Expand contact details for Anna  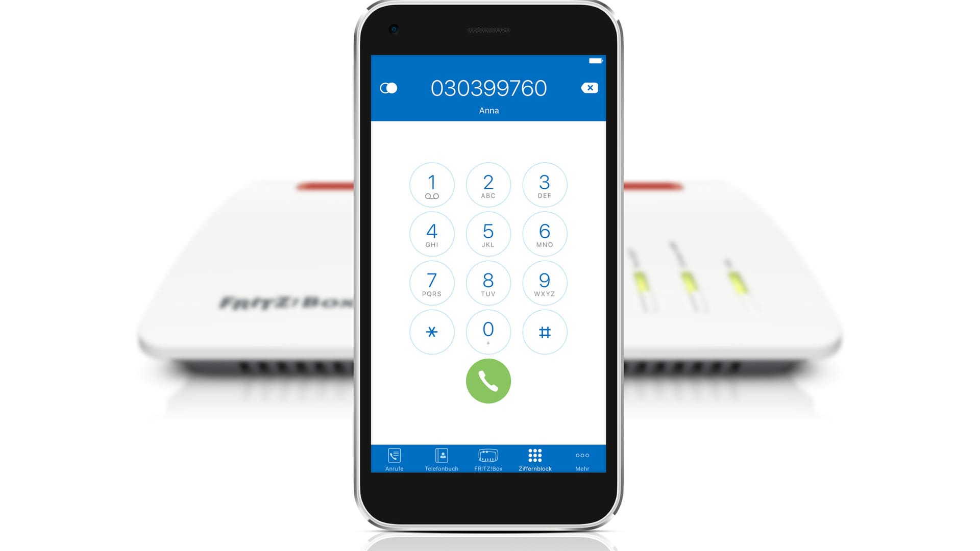tap(488, 110)
